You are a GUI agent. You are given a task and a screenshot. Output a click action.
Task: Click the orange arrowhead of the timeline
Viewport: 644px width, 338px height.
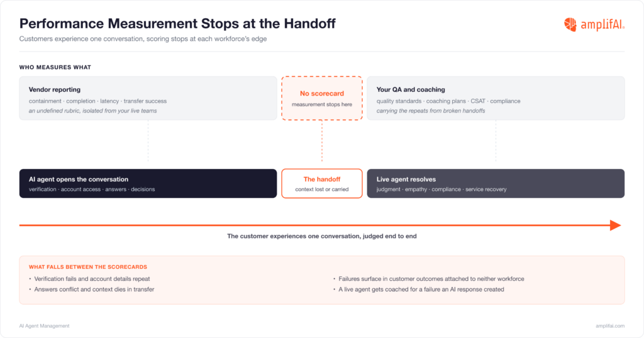tap(615, 225)
